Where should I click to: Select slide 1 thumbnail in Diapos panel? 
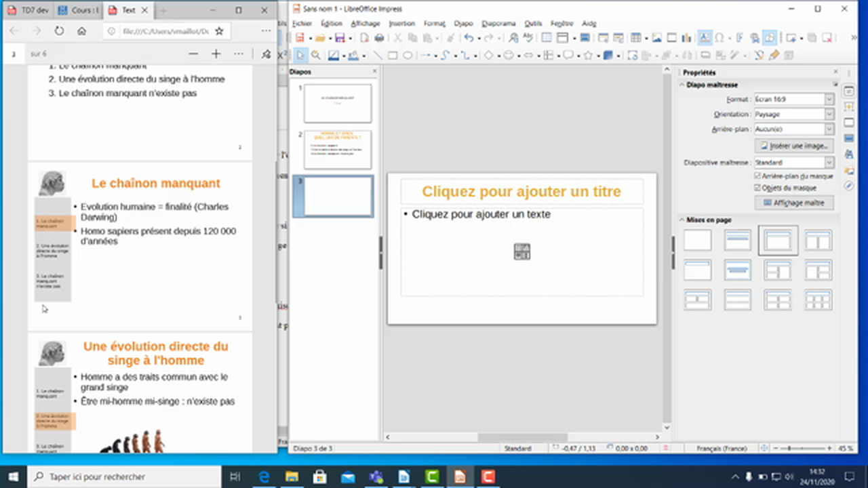pyautogui.click(x=338, y=103)
